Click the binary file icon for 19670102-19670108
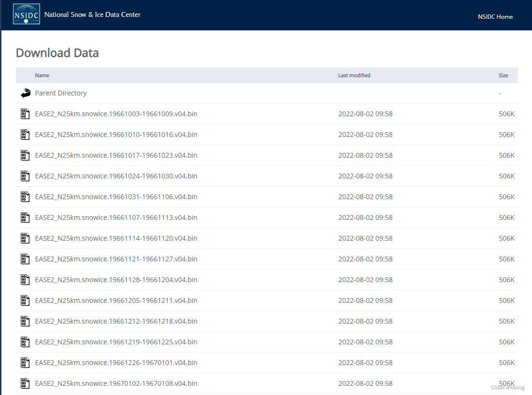Screen dimensions: 532x395 pyautogui.click(x=25, y=383)
